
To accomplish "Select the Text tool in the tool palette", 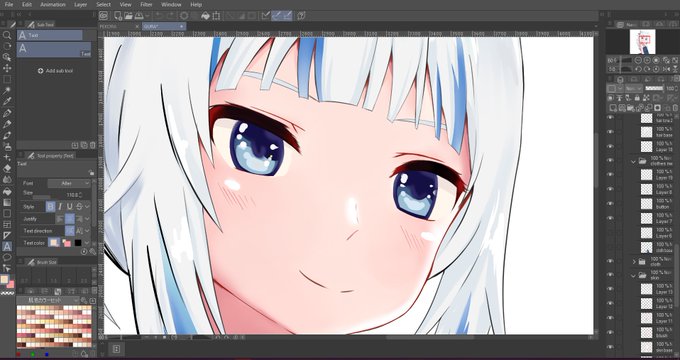I will click(7, 246).
